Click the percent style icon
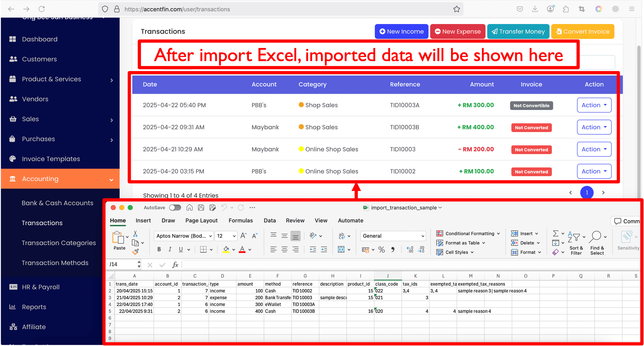The height and width of the screenshot is (346, 644). click(x=381, y=250)
